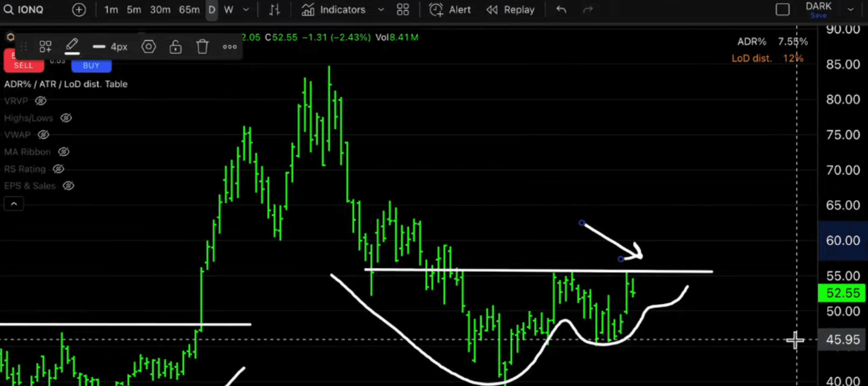Open the layout templates grid icon
Viewport: 868px width, 386px height.
[403, 9]
